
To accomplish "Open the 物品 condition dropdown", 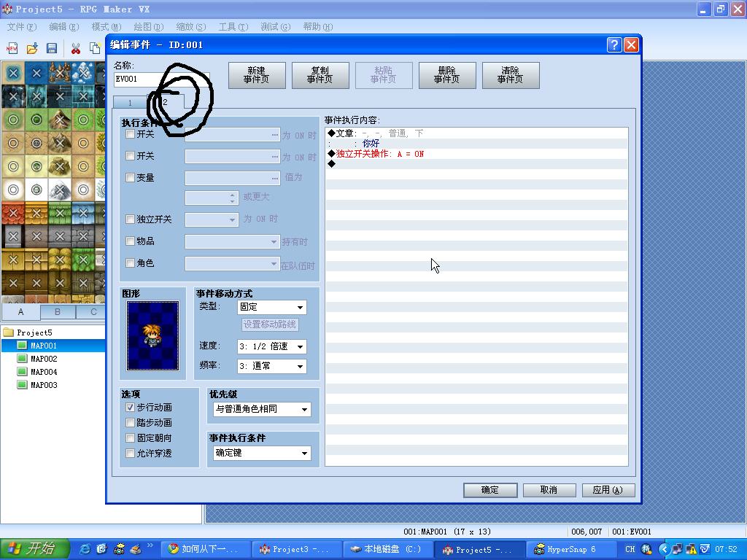I will pyautogui.click(x=232, y=241).
